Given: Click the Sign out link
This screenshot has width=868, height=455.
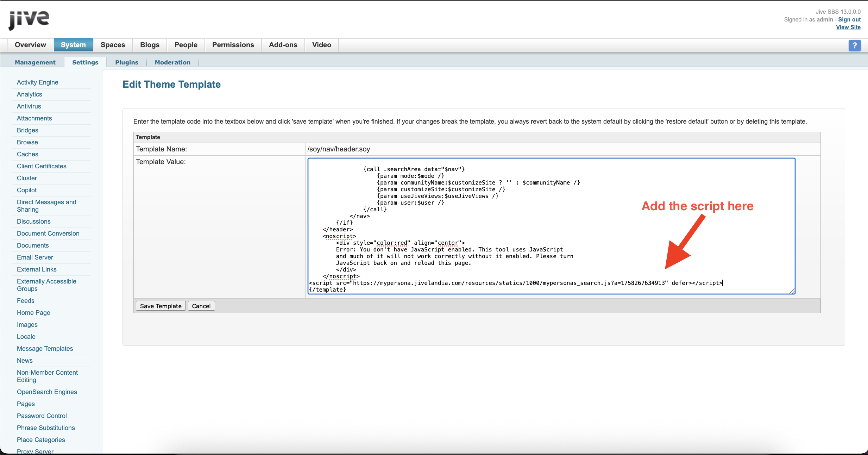Looking at the screenshot, I should pos(849,19).
